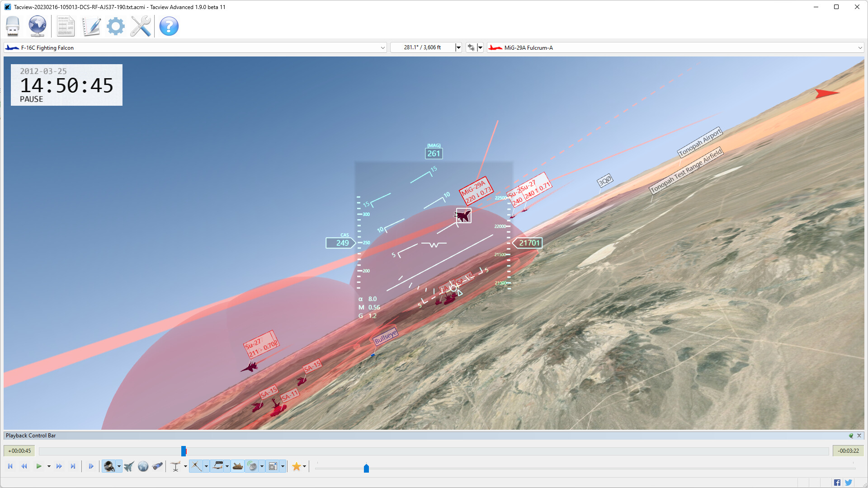Select the satellite world view camera
The width and height of the screenshot is (868, 488).
(x=143, y=466)
